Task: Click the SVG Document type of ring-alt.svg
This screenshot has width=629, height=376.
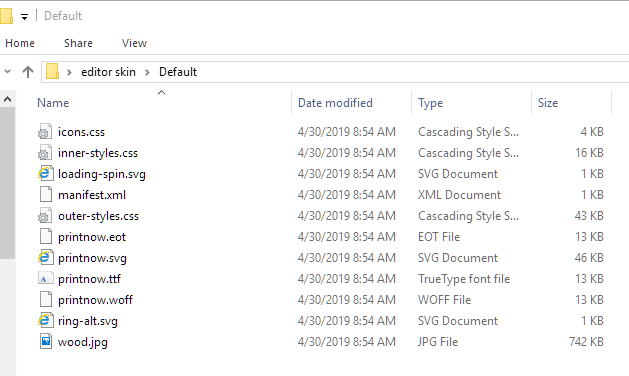Action: pyautogui.click(x=458, y=321)
